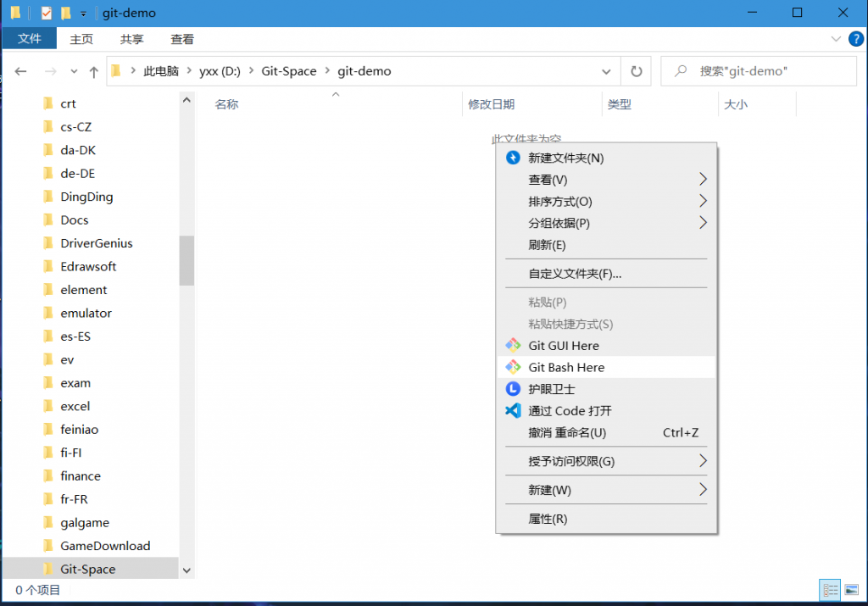Open with VS Code icon in menu
The image size is (868, 606).
point(513,411)
